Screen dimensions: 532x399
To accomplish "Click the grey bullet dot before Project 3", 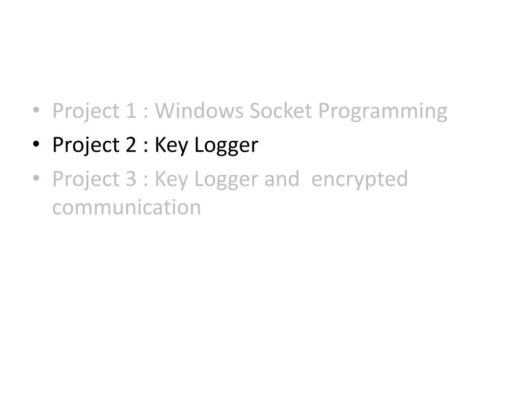I will 36,178.
